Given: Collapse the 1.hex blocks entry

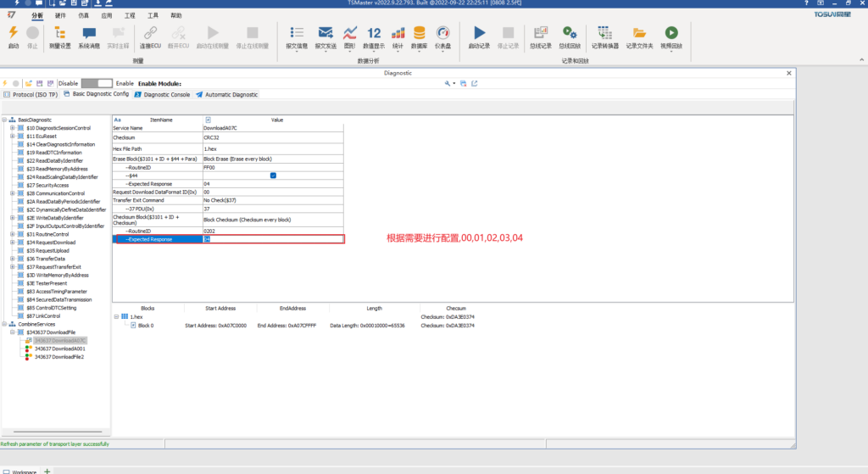Looking at the screenshot, I should click(115, 316).
